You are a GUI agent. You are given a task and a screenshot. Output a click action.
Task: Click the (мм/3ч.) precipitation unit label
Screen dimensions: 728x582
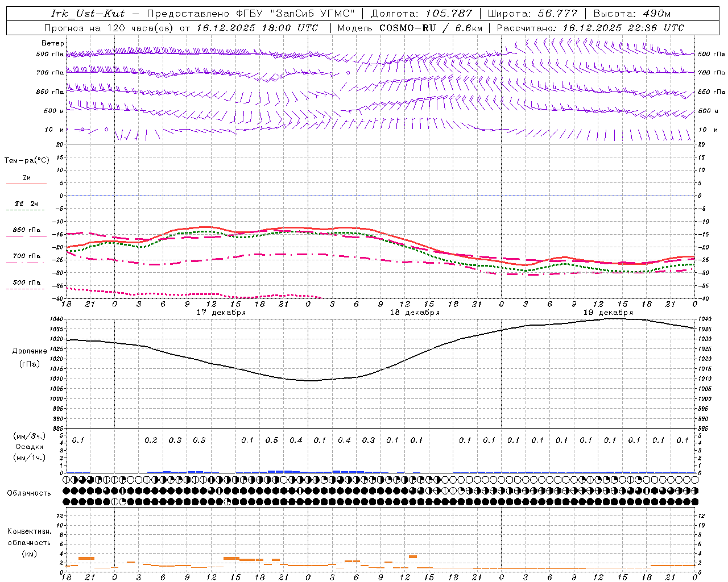[x=30, y=436]
